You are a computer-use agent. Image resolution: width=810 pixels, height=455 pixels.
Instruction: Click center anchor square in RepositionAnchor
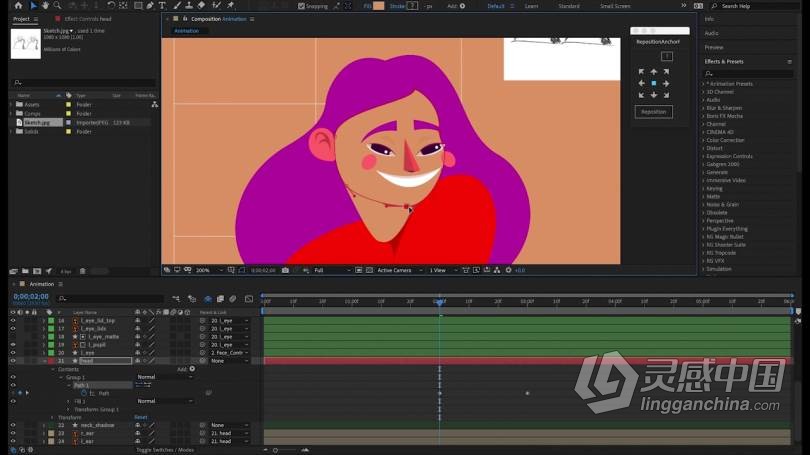click(654, 83)
